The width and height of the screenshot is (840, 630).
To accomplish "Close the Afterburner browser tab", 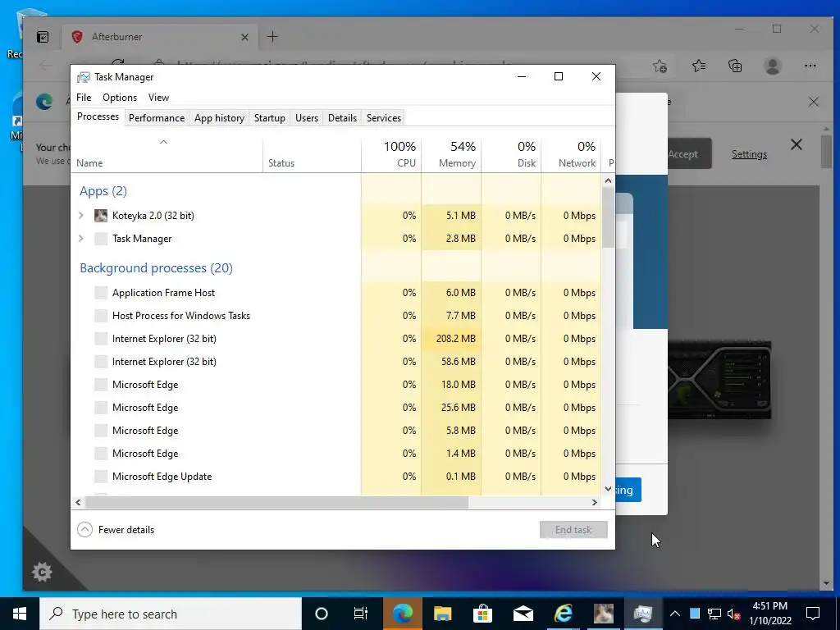I will (244, 37).
